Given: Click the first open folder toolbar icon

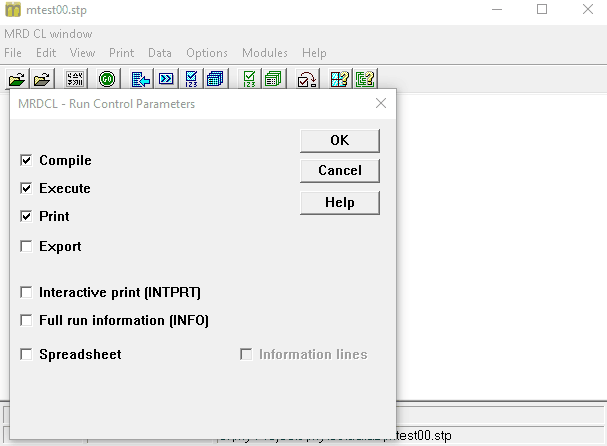Looking at the screenshot, I should (x=17, y=79).
